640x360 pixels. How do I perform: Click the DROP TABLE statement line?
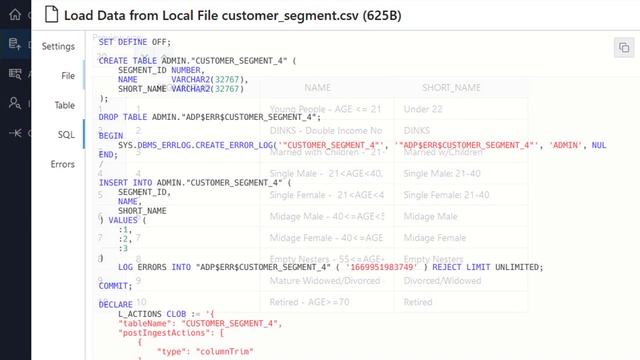[209, 117]
